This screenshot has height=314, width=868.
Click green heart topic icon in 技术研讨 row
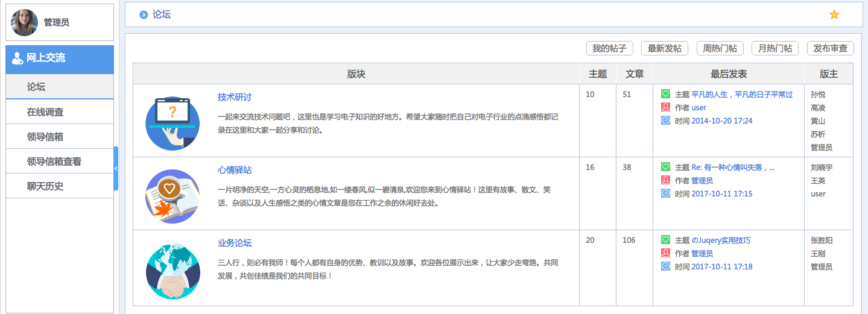[665, 94]
